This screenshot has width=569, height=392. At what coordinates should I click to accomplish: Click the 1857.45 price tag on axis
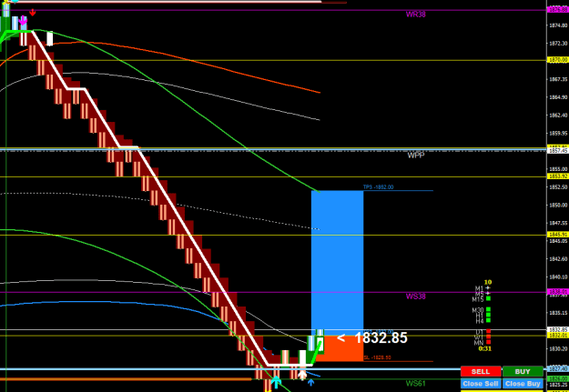tap(558, 150)
